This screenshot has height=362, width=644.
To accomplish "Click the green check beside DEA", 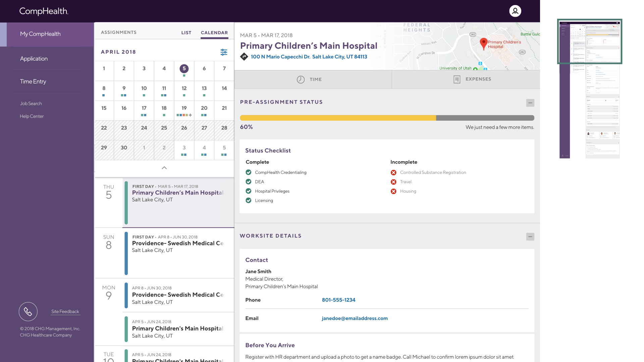I will pyautogui.click(x=249, y=182).
